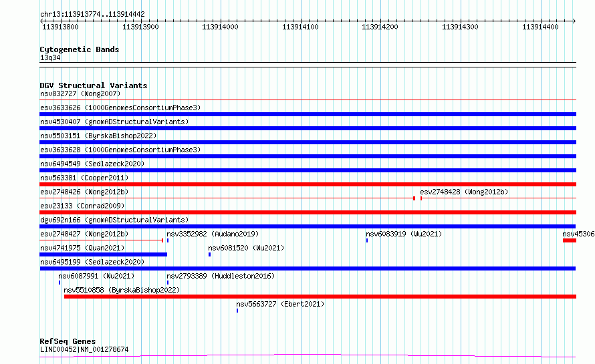Click the blue bar under nsv6495199
Viewport: 595px width, 364px height.
pos(308,268)
